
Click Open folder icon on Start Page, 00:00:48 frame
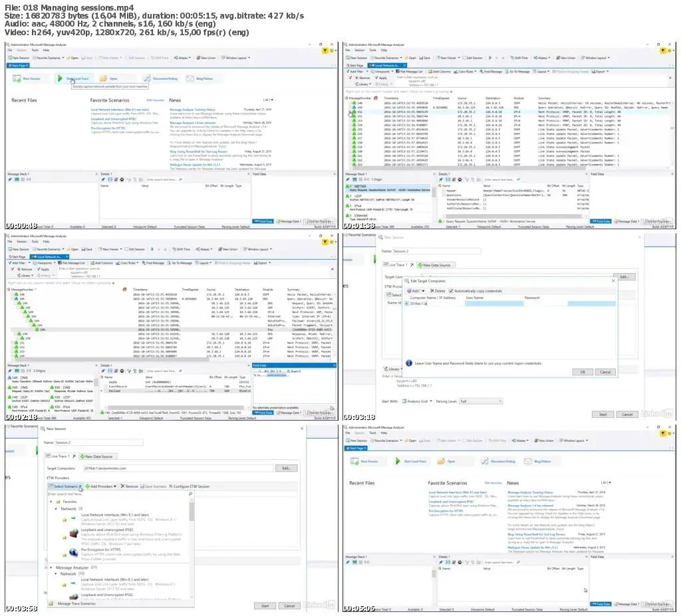103,78
